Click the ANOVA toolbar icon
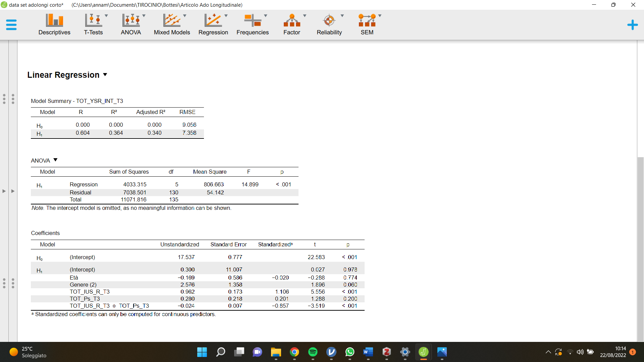The image size is (644, 362). tap(131, 21)
